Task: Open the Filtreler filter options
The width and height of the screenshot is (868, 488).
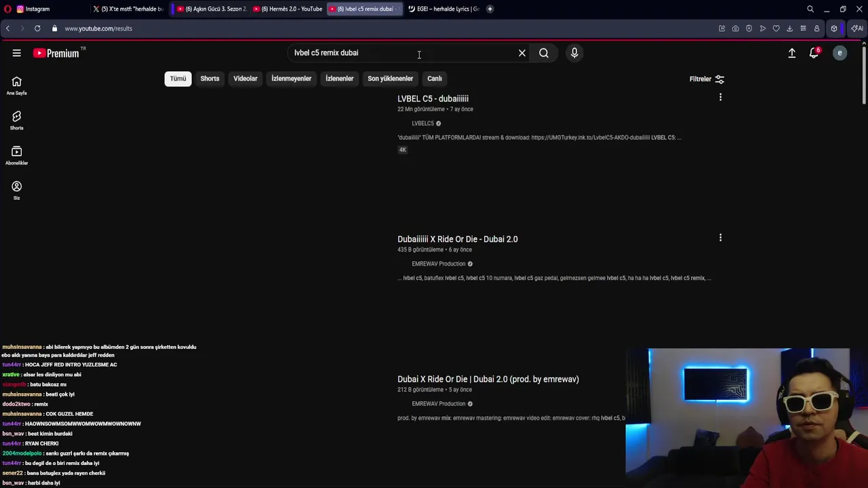Action: tap(707, 79)
